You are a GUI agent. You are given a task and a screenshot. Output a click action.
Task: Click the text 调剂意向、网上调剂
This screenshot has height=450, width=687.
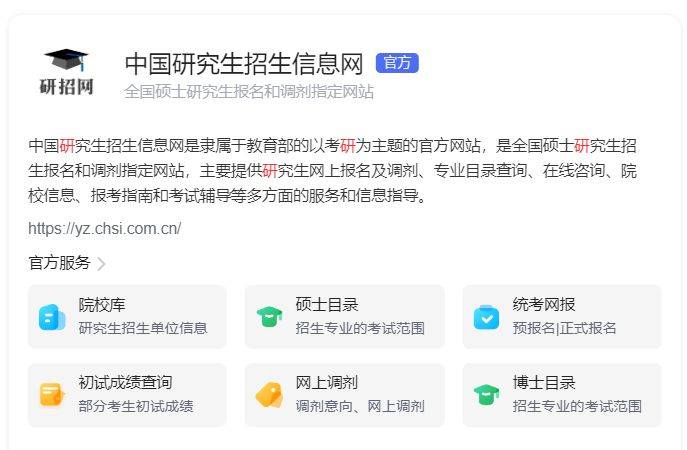pyautogui.click(x=360, y=406)
